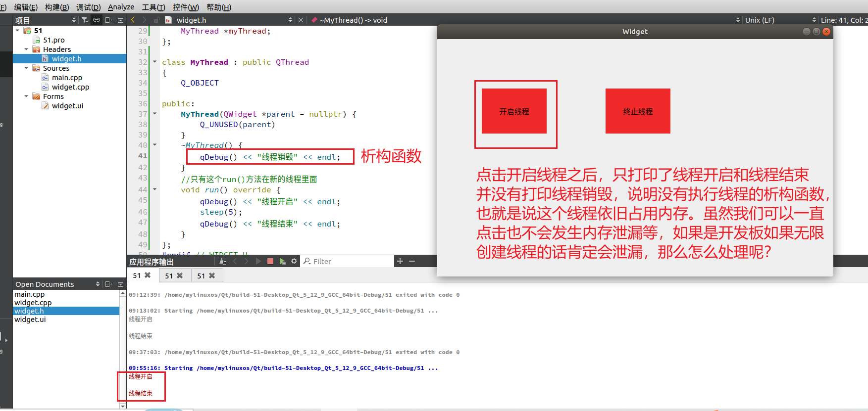Fold the class MyThread block at line 32
The width and height of the screenshot is (868, 411).
[154, 62]
